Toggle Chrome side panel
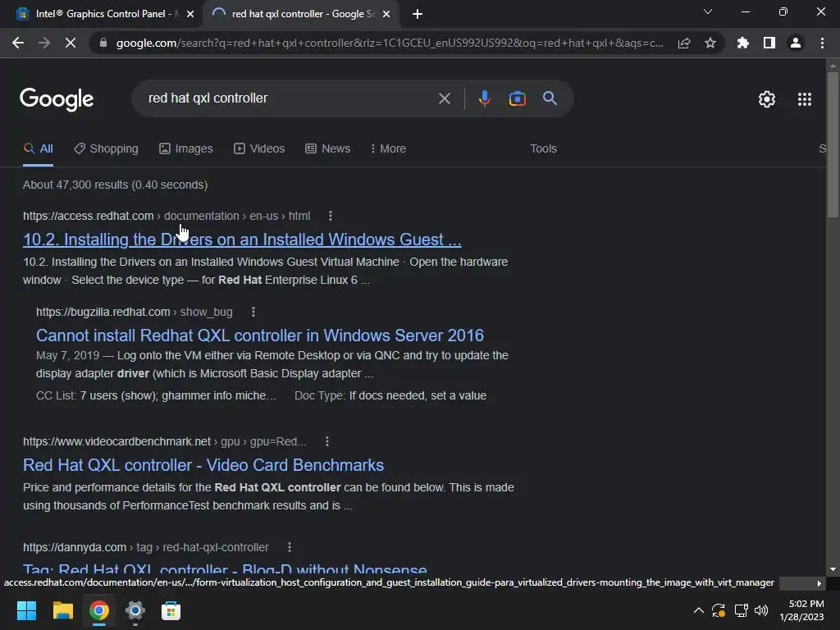 pos(769,43)
